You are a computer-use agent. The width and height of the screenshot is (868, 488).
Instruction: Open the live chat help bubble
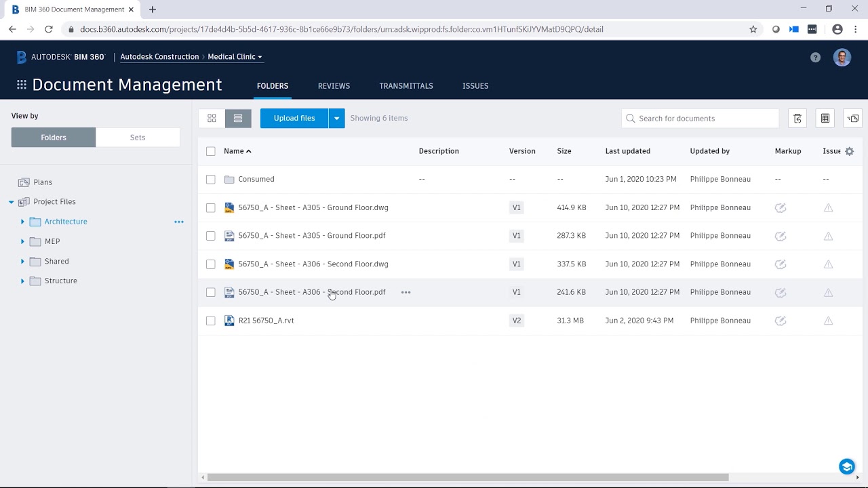(846, 466)
